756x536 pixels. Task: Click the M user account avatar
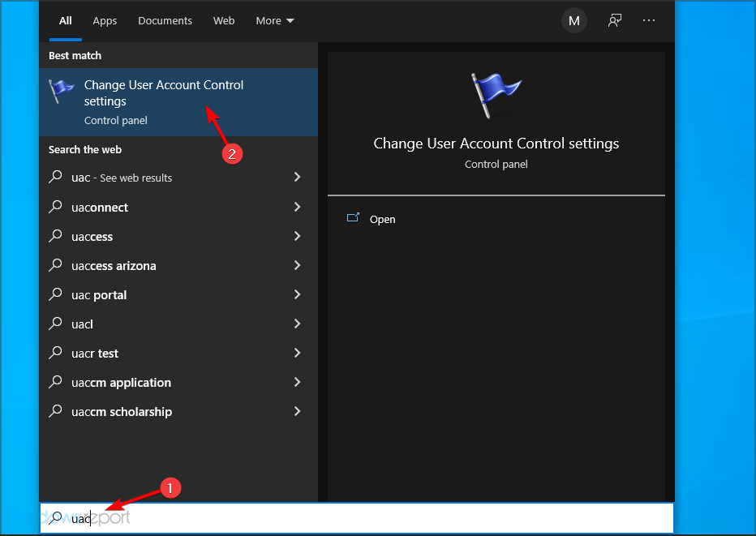pos(574,21)
